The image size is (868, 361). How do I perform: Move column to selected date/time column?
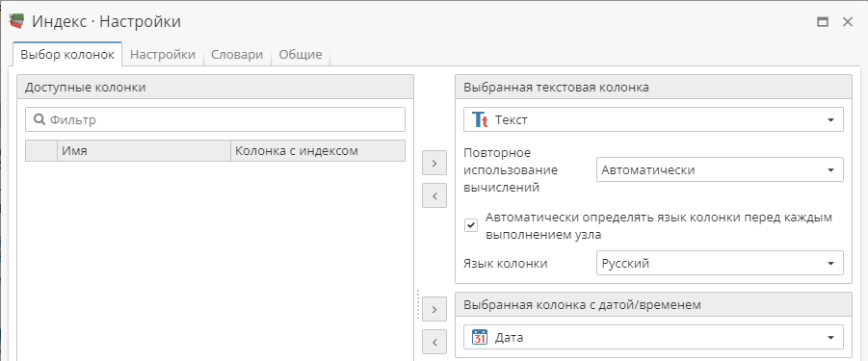pyautogui.click(x=434, y=309)
